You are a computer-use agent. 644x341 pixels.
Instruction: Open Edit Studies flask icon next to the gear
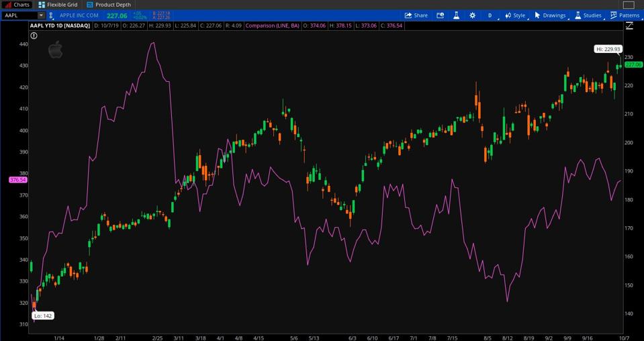click(x=456, y=15)
